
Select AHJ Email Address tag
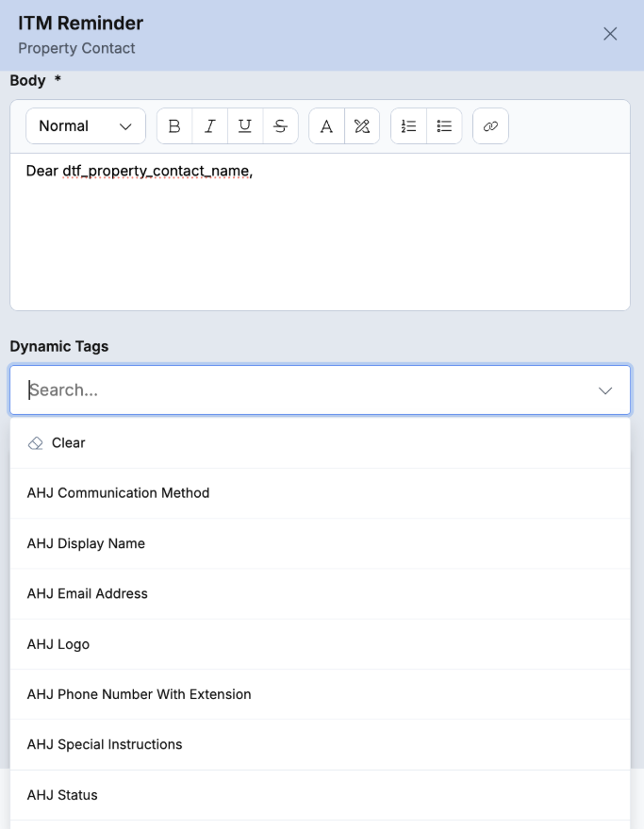pos(321,594)
